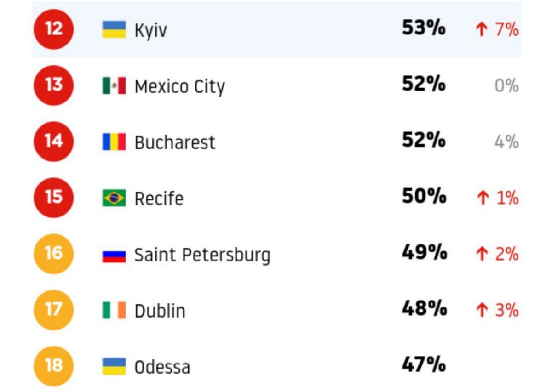Image resolution: width=552 pixels, height=392 pixels.
Task: Click the red rank 15 badge
Action: 53,198
